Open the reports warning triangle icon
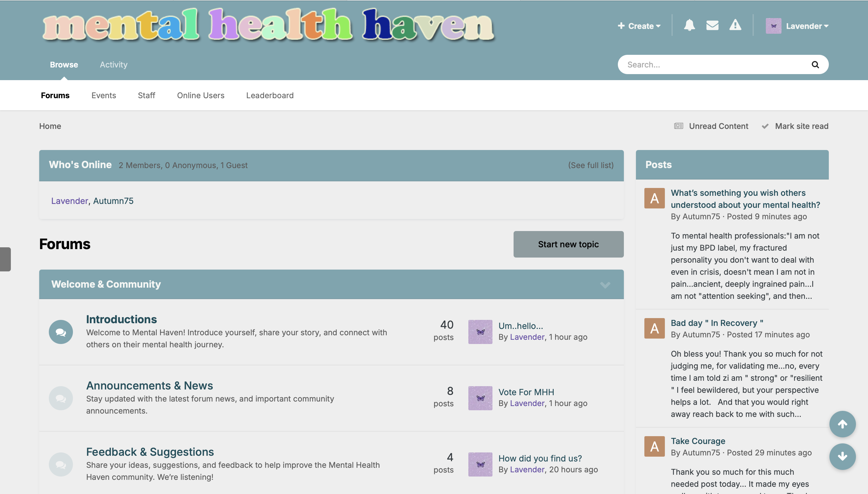Image resolution: width=868 pixels, height=494 pixels. click(x=735, y=25)
